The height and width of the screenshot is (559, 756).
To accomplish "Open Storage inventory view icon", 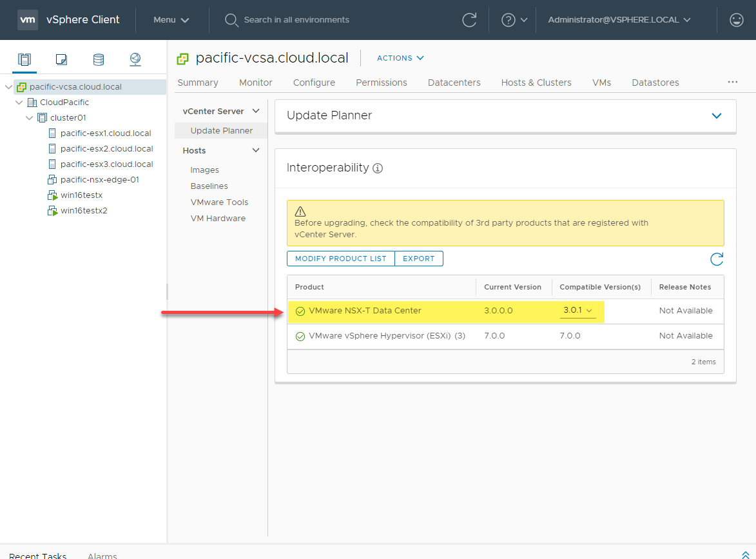I will [x=99, y=59].
